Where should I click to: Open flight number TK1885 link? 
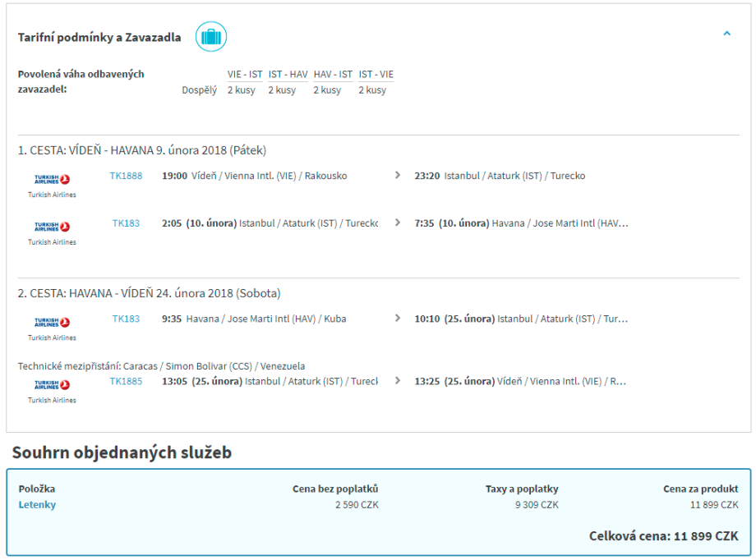pos(126,381)
